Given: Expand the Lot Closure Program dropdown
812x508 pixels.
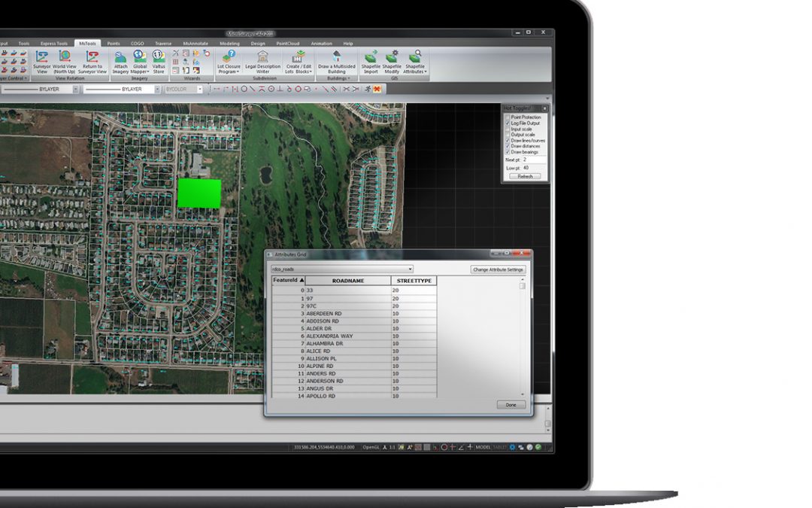Looking at the screenshot, I should click(228, 71).
